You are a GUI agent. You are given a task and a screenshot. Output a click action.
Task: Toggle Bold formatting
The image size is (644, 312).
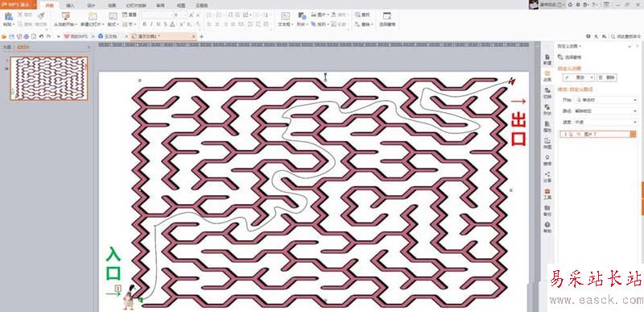145,24
